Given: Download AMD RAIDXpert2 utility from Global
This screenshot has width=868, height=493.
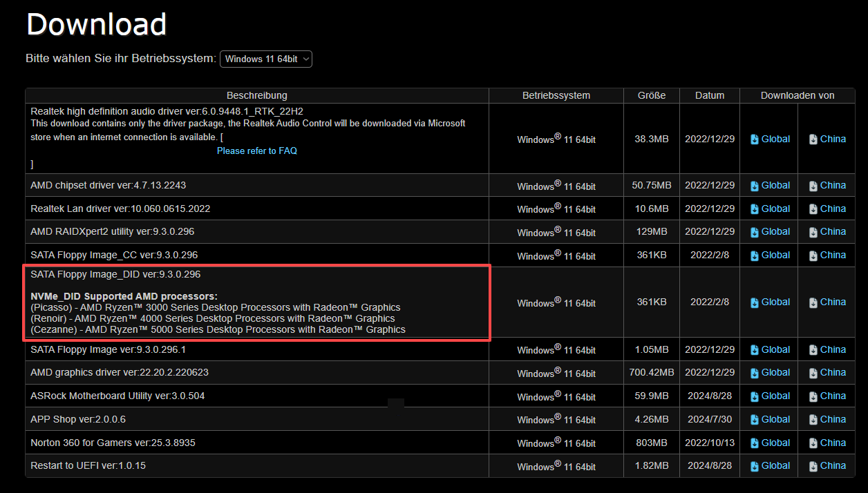Looking at the screenshot, I should (770, 231).
